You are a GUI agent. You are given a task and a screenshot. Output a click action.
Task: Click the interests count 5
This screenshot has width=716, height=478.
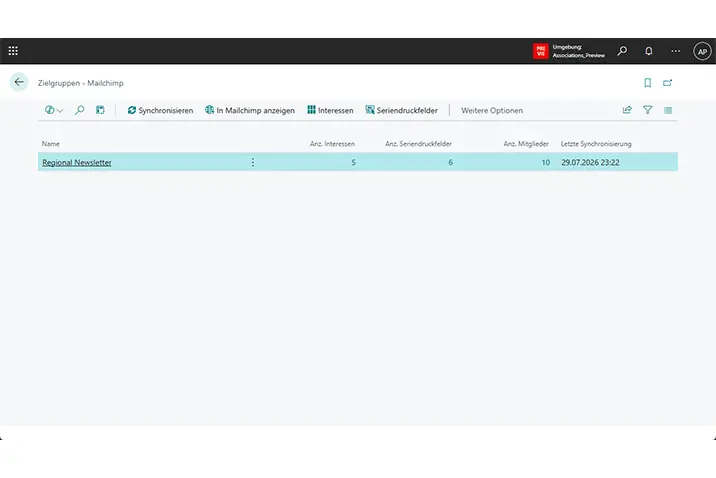click(353, 163)
